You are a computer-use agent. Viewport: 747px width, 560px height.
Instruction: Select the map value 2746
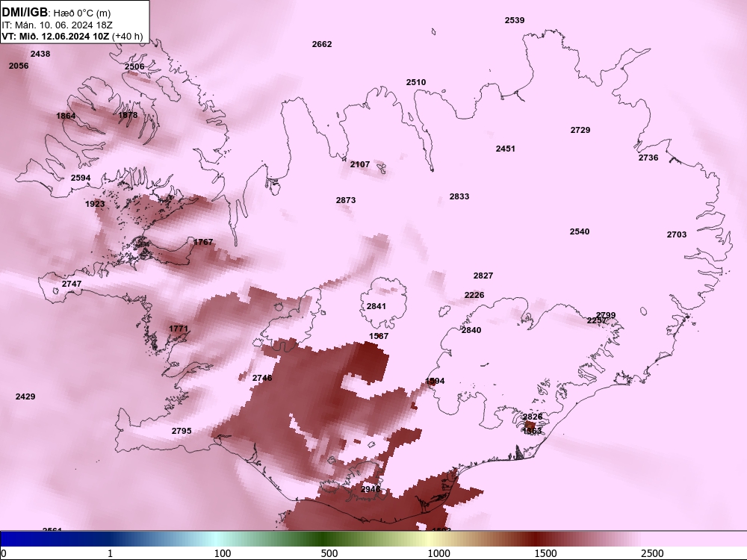click(262, 378)
